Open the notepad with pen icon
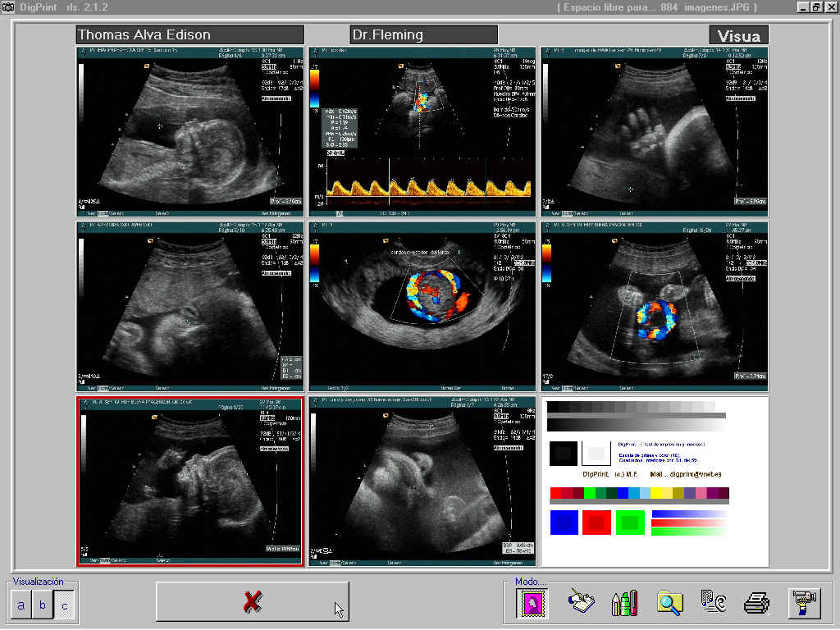Viewport: 840px width, 630px height. pos(582,602)
